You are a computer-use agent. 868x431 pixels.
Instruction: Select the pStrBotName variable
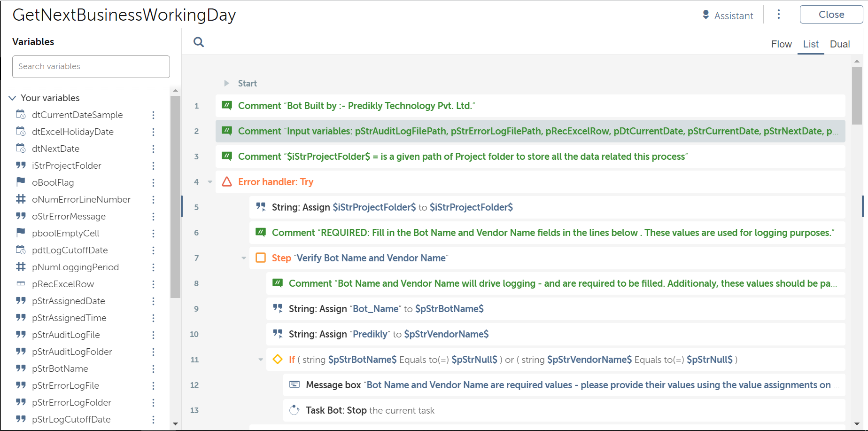(x=60, y=369)
